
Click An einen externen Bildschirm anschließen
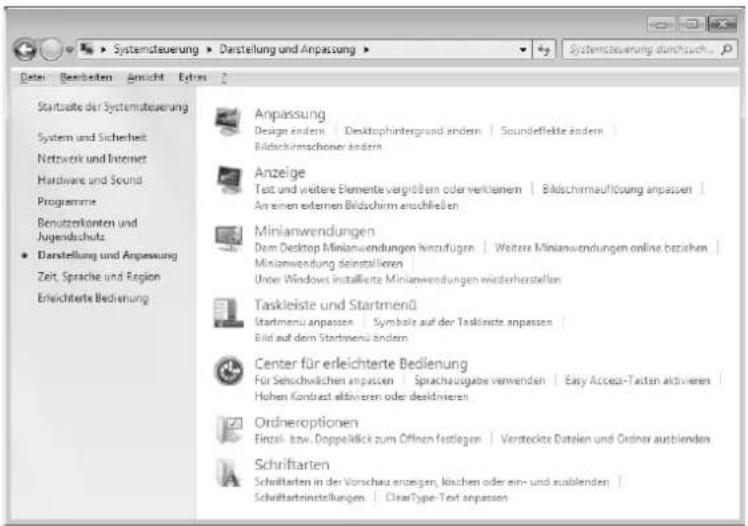[x=356, y=206]
